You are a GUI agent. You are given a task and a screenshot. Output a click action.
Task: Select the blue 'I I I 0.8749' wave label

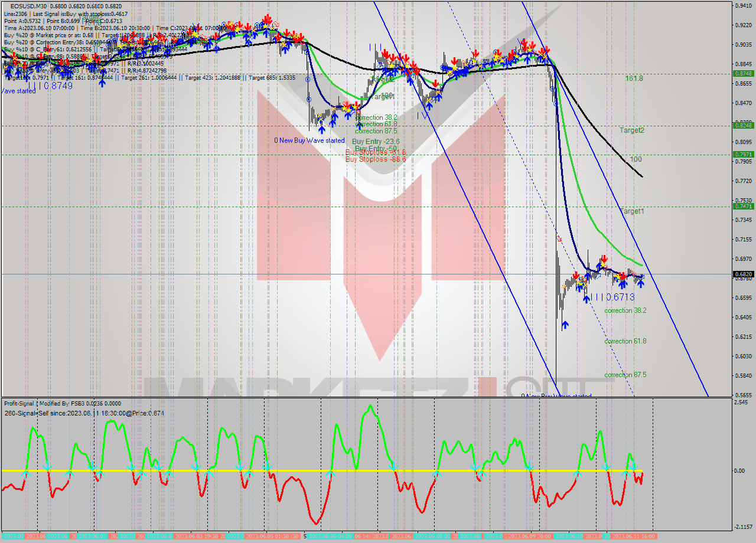50,86
